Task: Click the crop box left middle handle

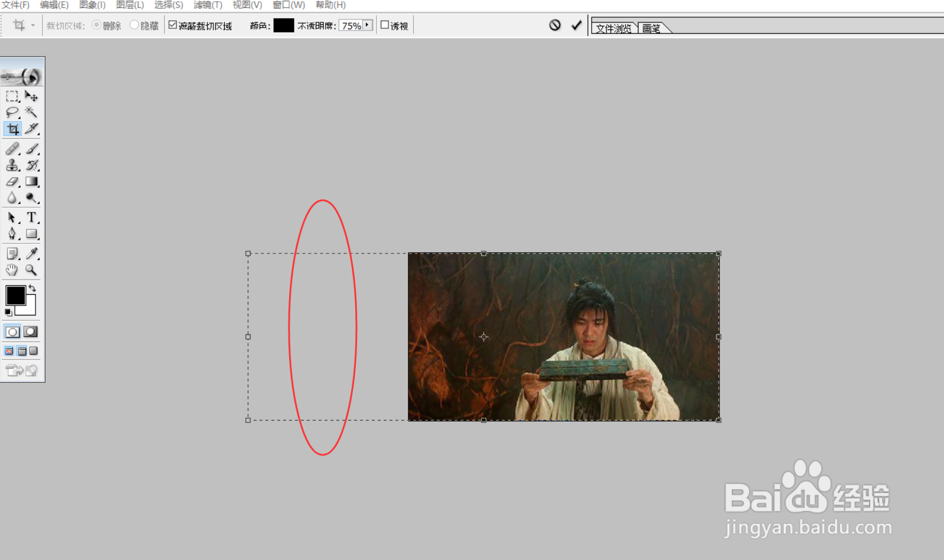Action: [248, 337]
